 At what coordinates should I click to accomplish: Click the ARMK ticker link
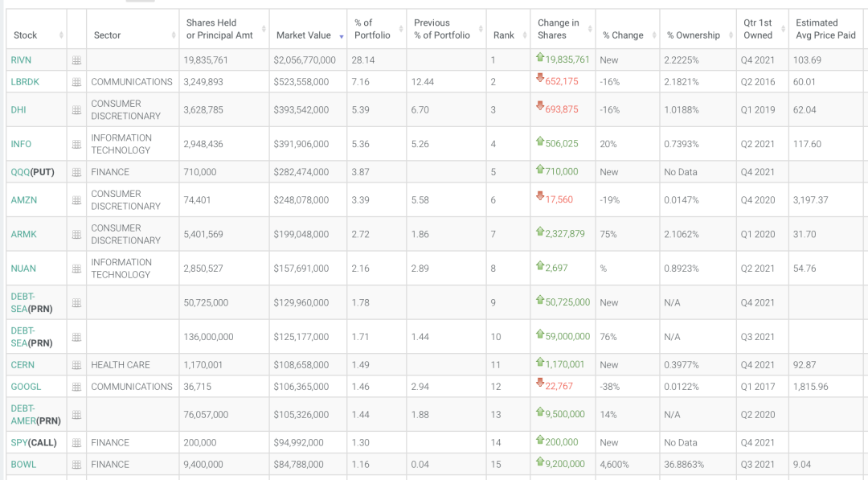(24, 234)
